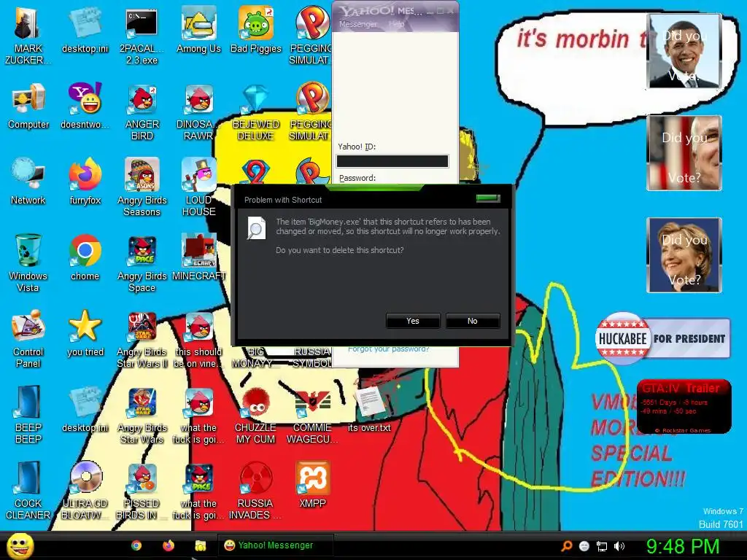Open the ULTRA CD BLOATW... disc icon

point(85,490)
